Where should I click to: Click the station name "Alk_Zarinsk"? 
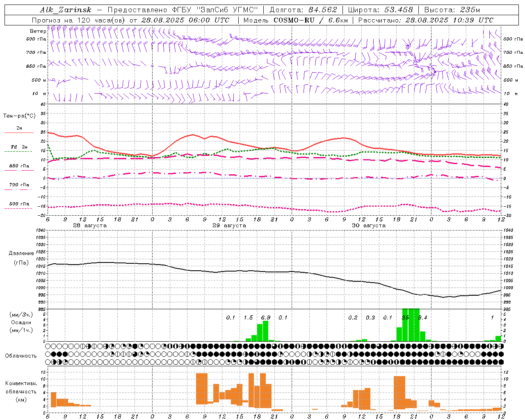click(66, 10)
